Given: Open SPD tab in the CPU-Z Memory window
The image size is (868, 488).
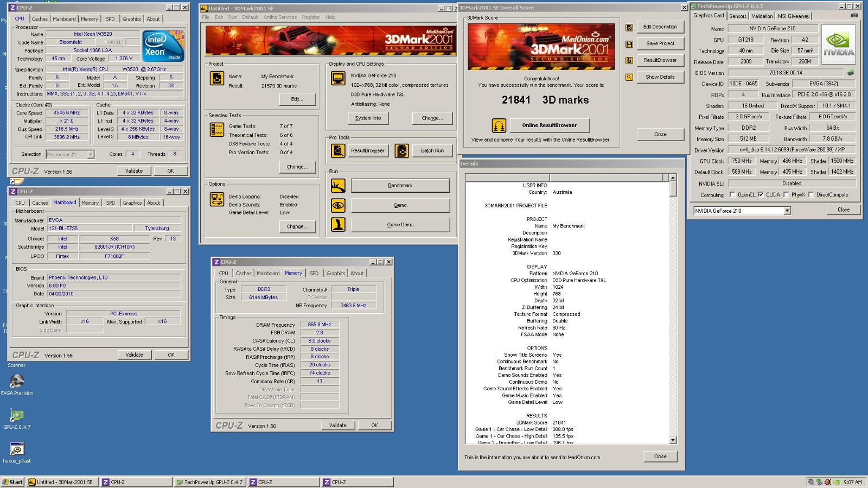Looking at the screenshot, I should (x=314, y=274).
